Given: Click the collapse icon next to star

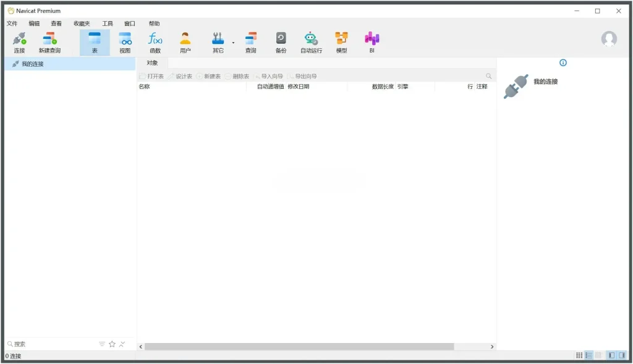Looking at the screenshot, I should coord(122,344).
